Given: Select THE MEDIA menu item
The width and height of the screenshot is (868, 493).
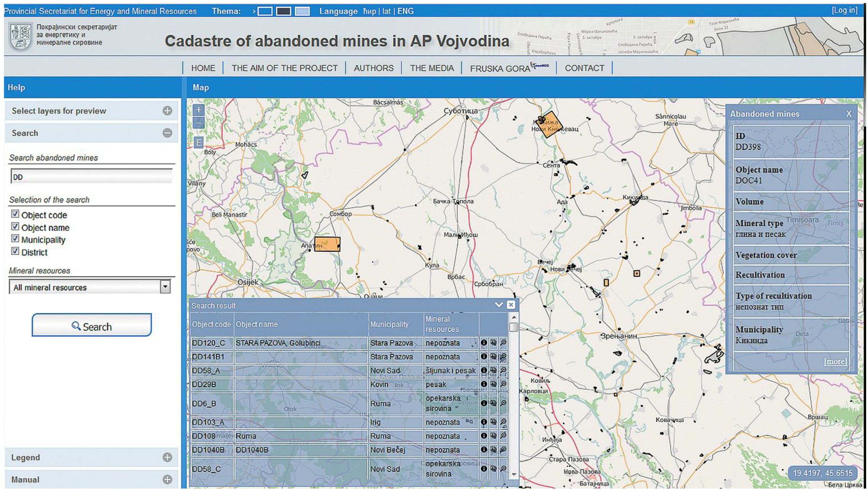Looking at the screenshot, I should point(432,68).
